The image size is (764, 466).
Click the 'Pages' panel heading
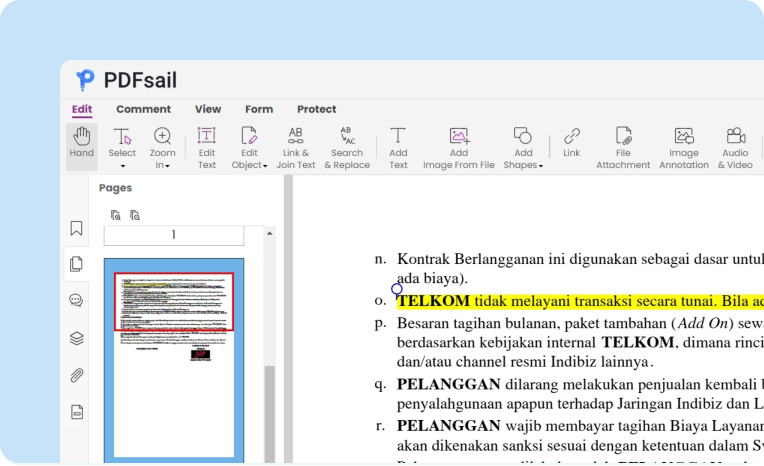point(115,188)
